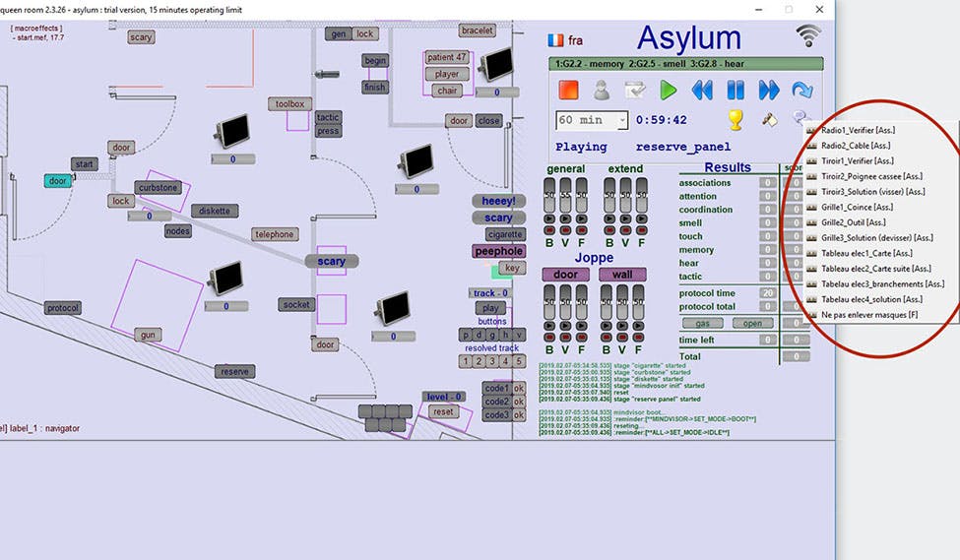Click the French flag language icon
The image size is (960, 560).
[x=556, y=40]
